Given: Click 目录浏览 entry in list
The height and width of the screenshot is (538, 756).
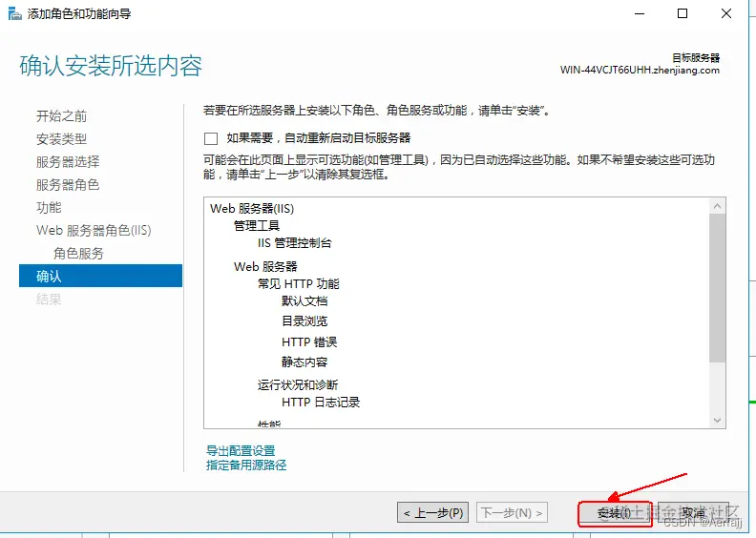Looking at the screenshot, I should 304,321.
